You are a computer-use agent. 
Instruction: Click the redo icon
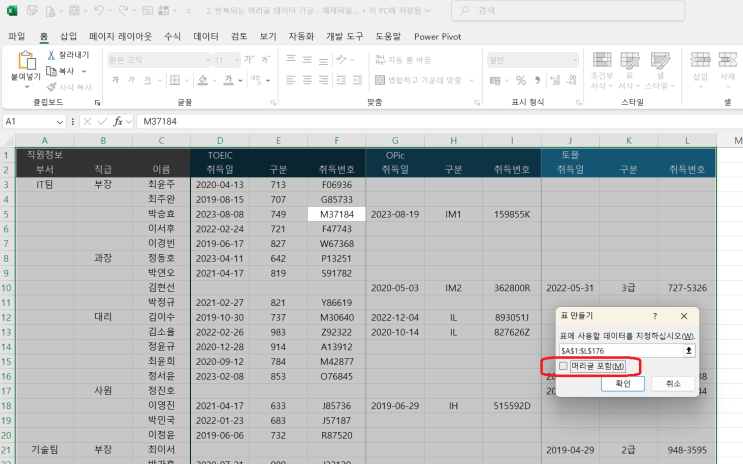tap(123, 10)
